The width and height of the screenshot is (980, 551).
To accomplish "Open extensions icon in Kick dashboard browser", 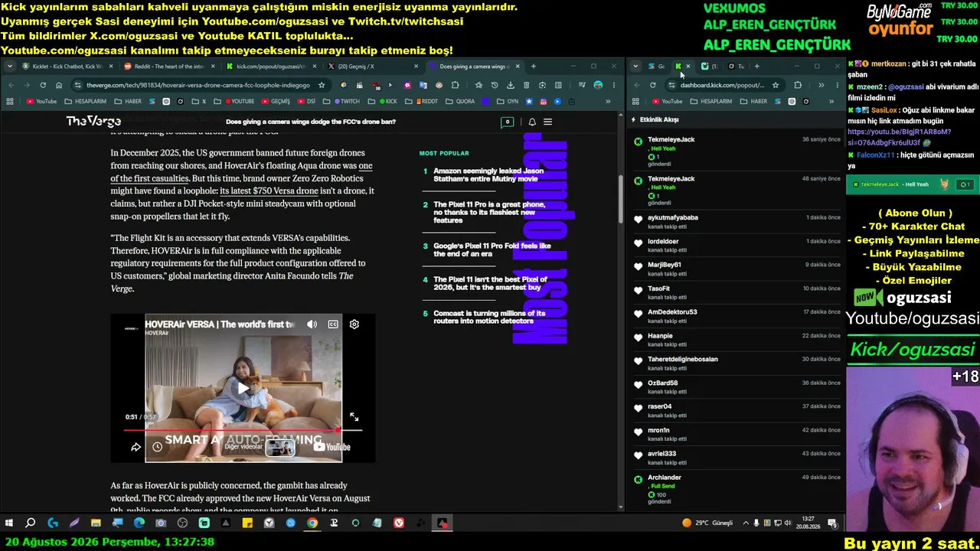I will click(798, 85).
